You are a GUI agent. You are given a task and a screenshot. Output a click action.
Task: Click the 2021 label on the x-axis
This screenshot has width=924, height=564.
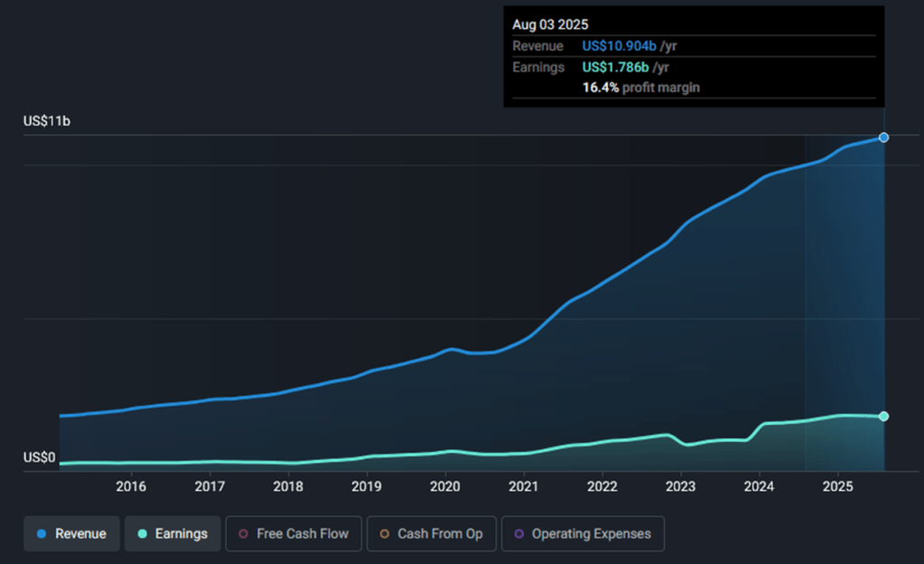point(524,486)
